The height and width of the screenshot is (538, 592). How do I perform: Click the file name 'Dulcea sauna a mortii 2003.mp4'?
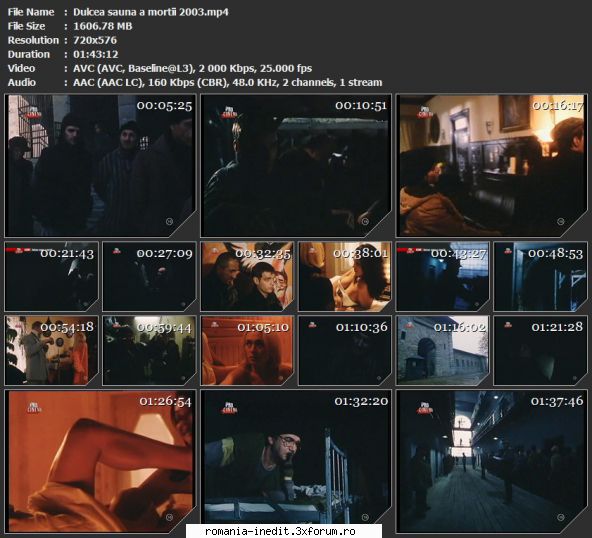(151, 12)
